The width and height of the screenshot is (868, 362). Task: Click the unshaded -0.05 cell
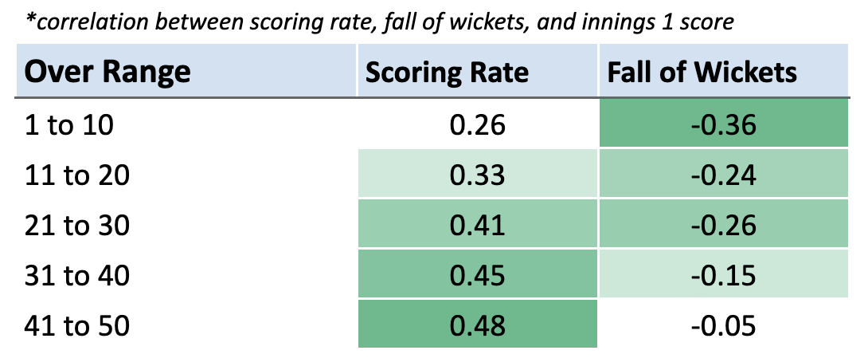pos(723,326)
